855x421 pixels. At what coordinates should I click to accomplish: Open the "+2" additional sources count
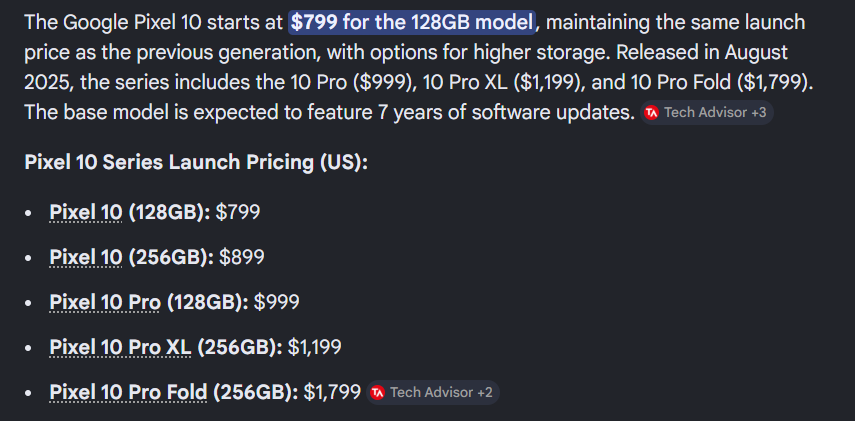point(485,393)
